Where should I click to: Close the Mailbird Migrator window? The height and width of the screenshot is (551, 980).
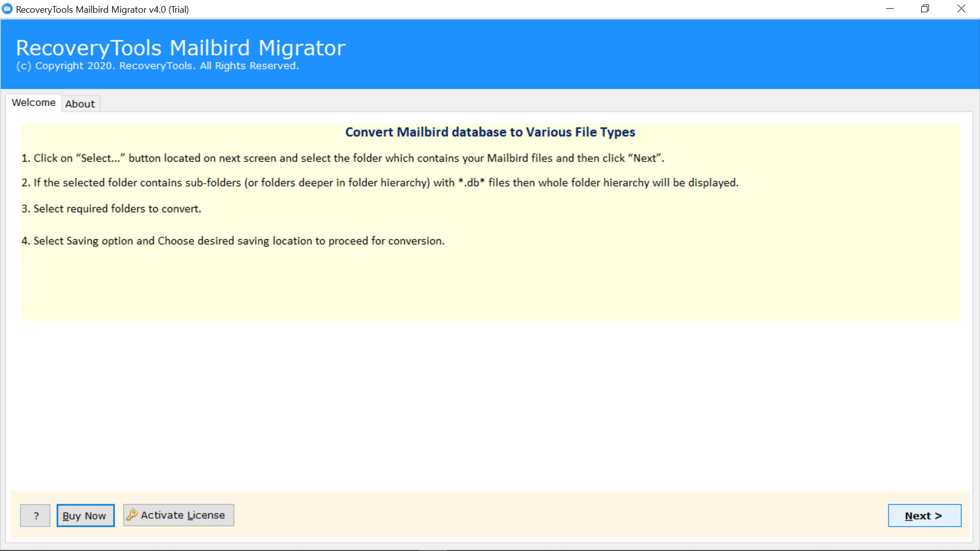961,9
